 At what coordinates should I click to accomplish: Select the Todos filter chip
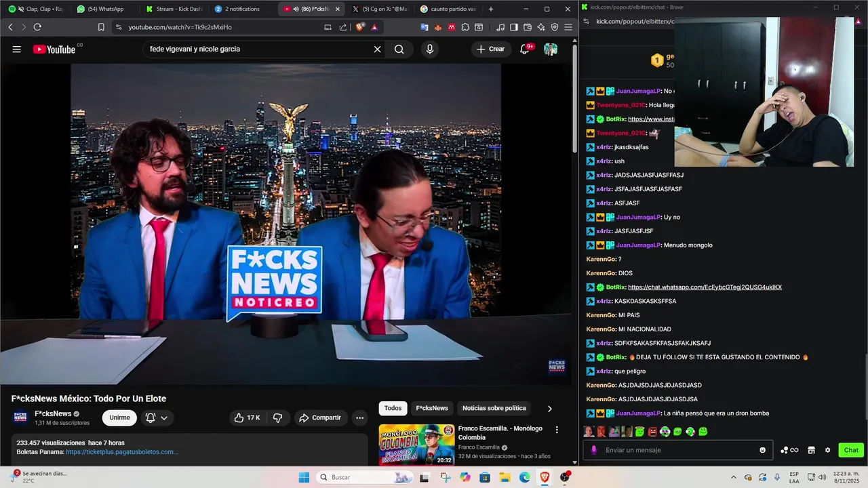[393, 408]
